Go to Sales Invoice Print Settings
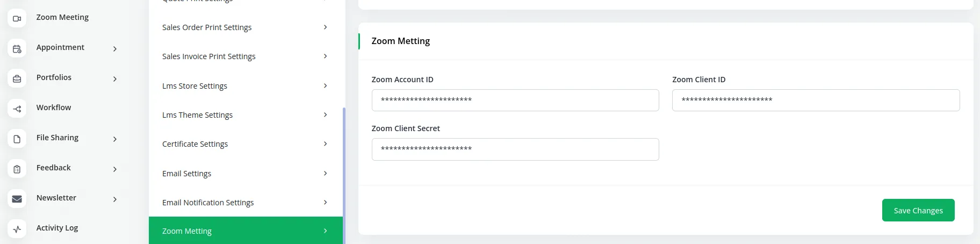This screenshot has width=980, height=244. 208,56
